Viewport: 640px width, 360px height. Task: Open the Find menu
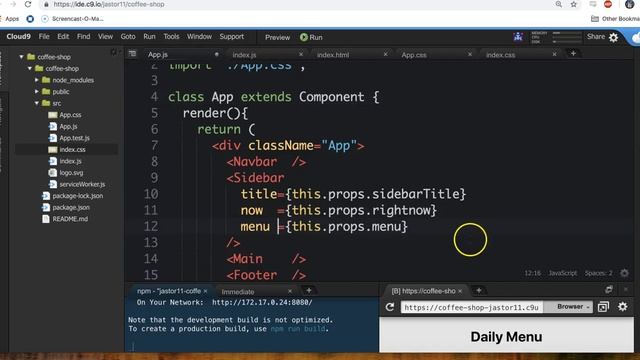[83, 37]
